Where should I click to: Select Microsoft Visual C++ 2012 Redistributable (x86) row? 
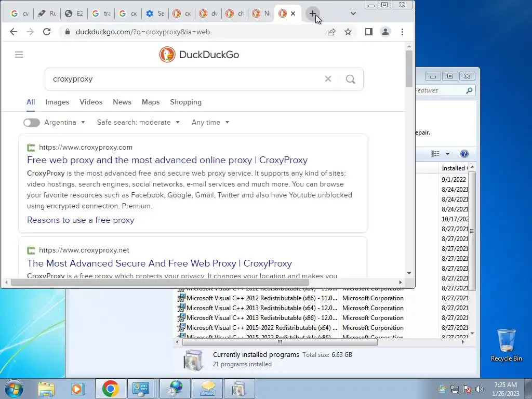pos(322,298)
